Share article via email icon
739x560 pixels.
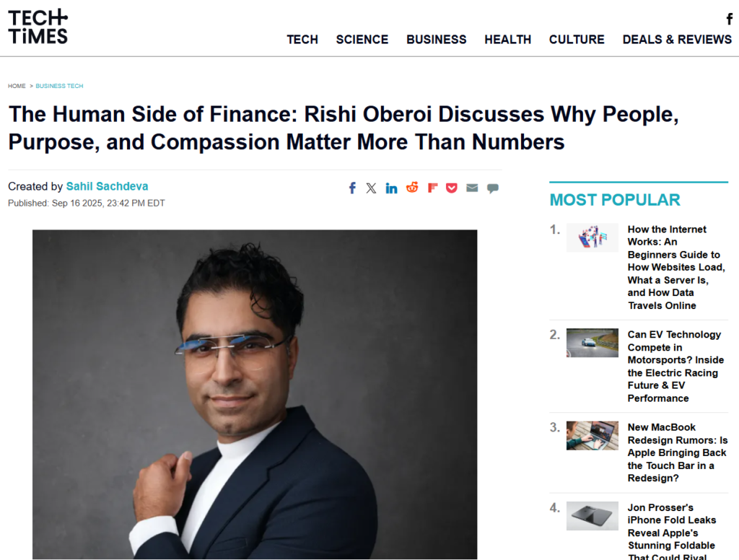tap(472, 188)
